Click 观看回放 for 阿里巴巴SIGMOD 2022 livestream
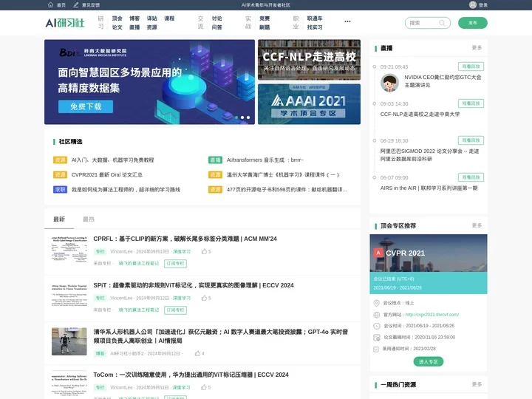 click(471, 140)
